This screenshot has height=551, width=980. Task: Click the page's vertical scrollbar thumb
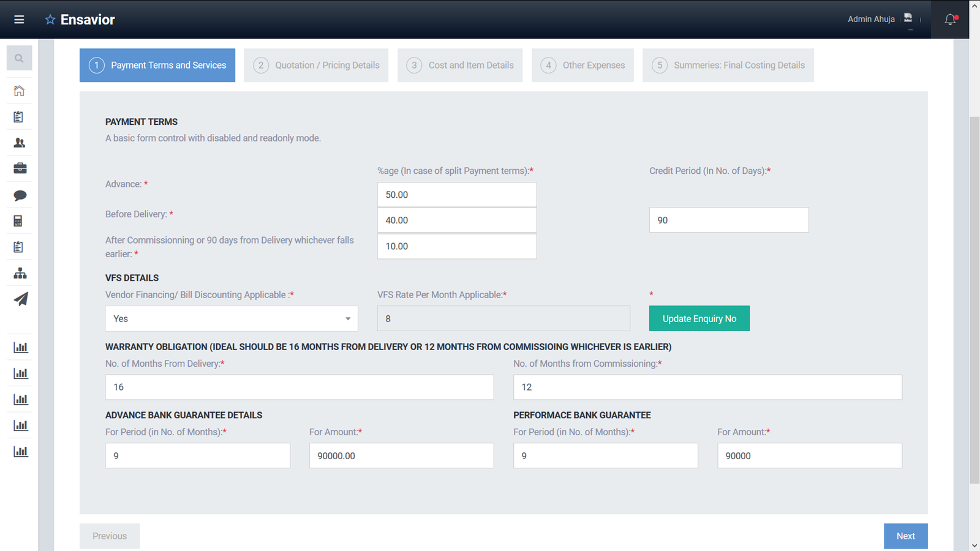tap(974, 299)
